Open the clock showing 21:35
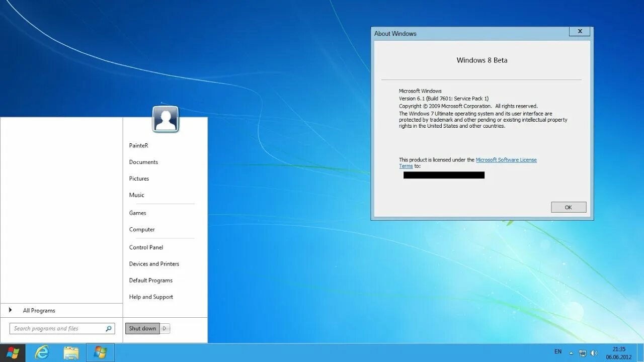This screenshot has height=362, width=644. pyautogui.click(x=619, y=353)
